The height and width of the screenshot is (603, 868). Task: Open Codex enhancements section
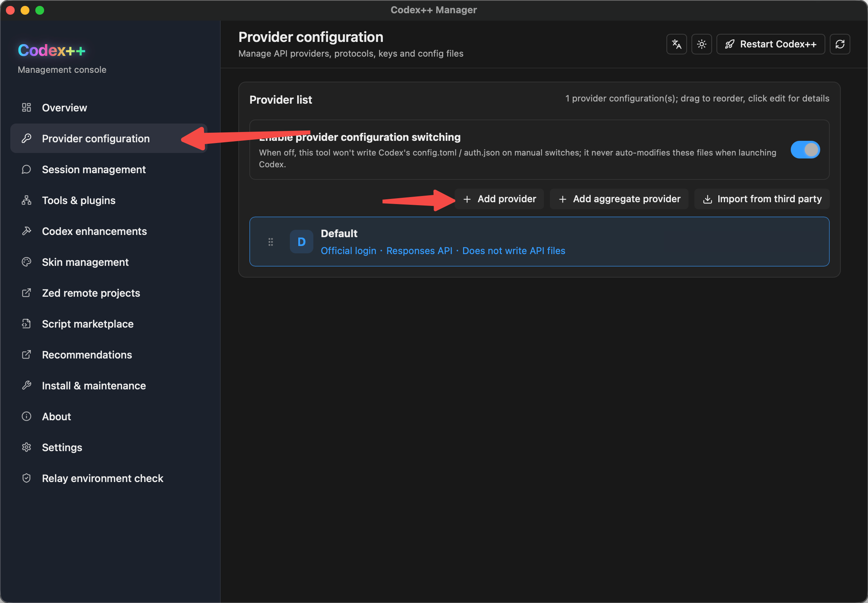109,231
